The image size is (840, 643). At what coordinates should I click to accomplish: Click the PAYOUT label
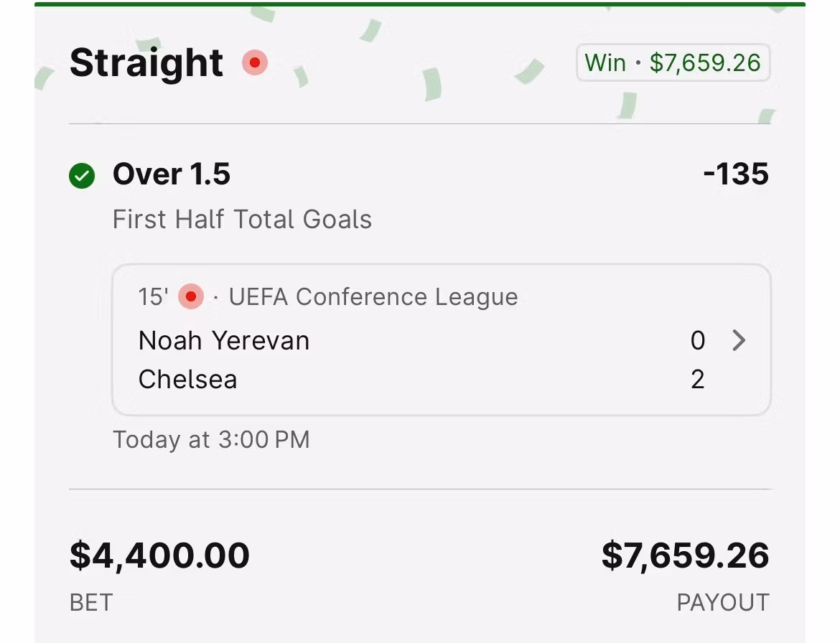pos(722,602)
